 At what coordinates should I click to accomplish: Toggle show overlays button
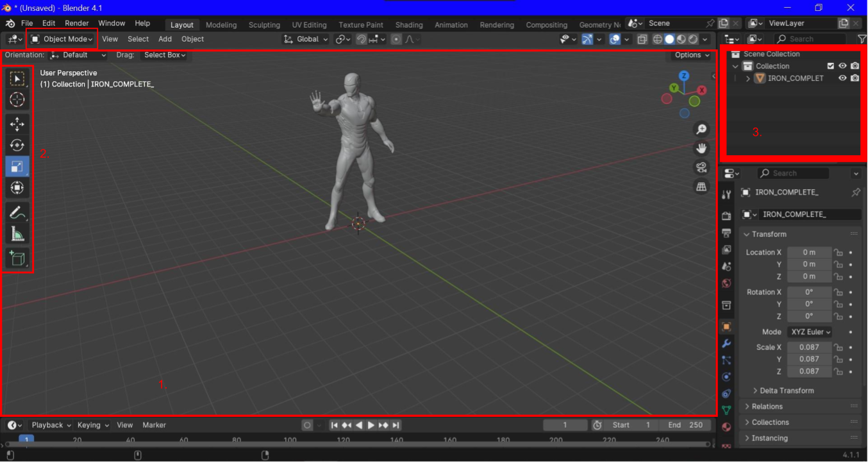click(615, 39)
